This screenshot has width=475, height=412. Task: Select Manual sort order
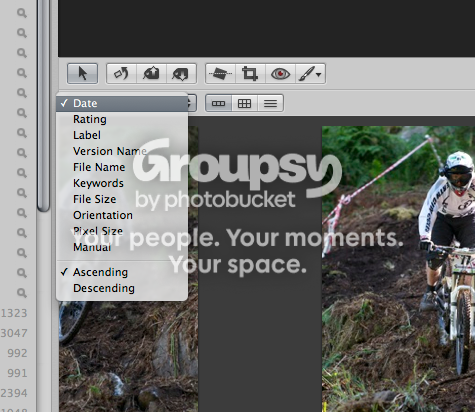[x=122, y=247]
